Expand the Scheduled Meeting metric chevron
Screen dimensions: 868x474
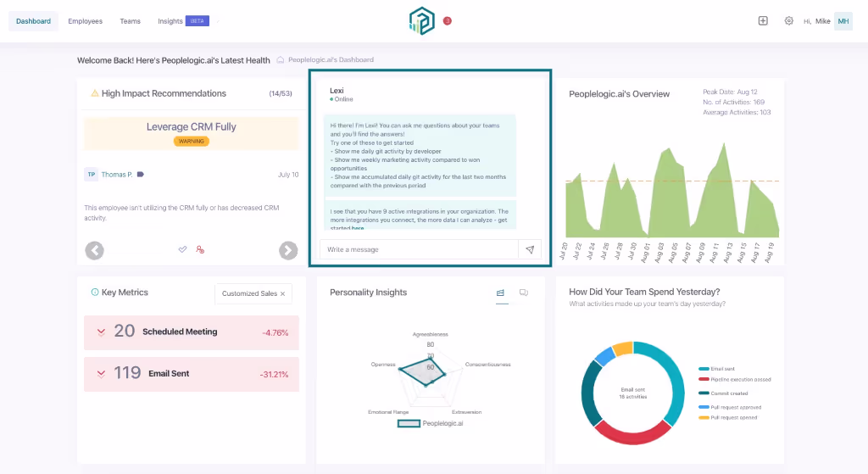102,332
